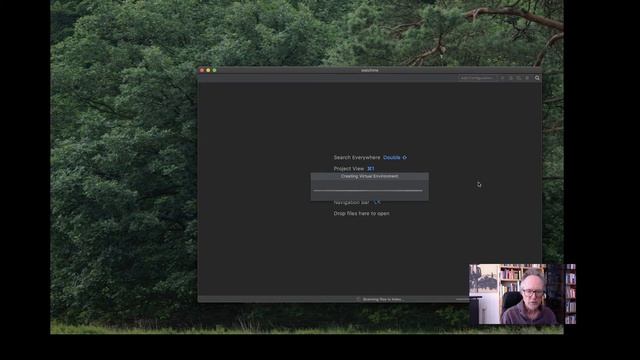Image resolution: width=640 pixels, height=360 pixels.
Task: Click the 'Scanning files to index' status text
Action: [x=383, y=299]
